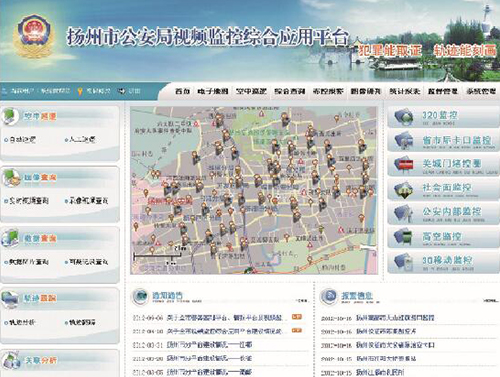This screenshot has height=377, width=500.
Task: Go to the 首页 navigation tab
Action: (x=182, y=91)
